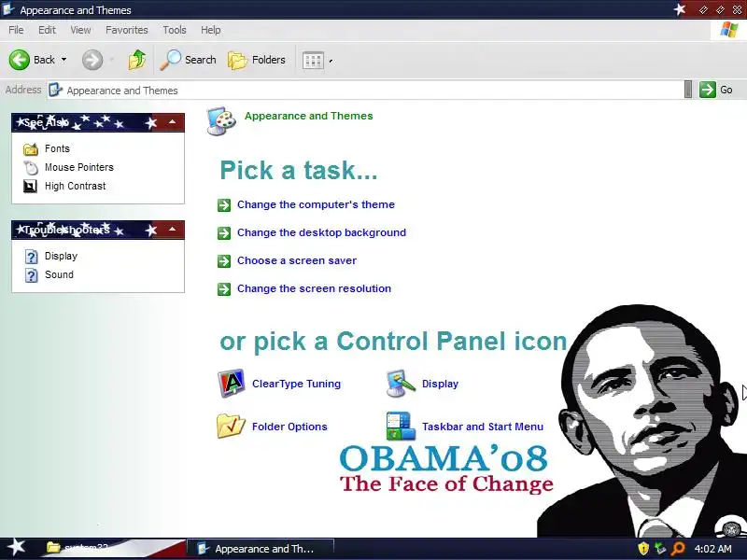Select Choose a screen saver

(297, 261)
